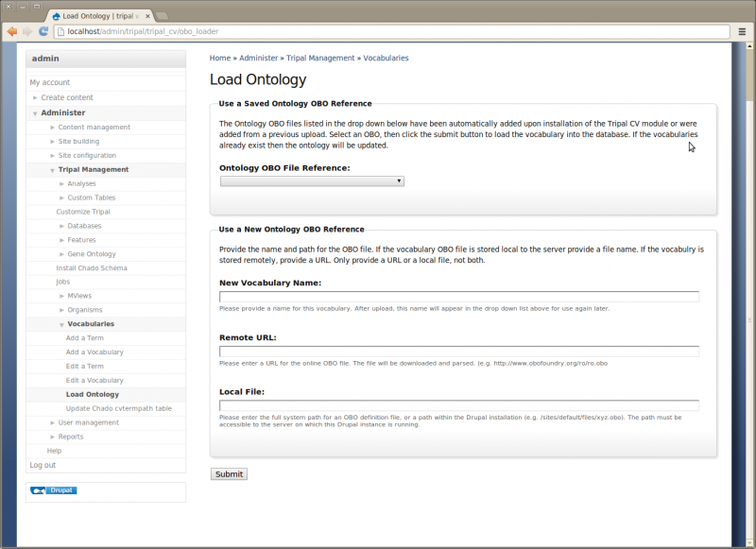Open Update Chado cvtermpath table

119,408
